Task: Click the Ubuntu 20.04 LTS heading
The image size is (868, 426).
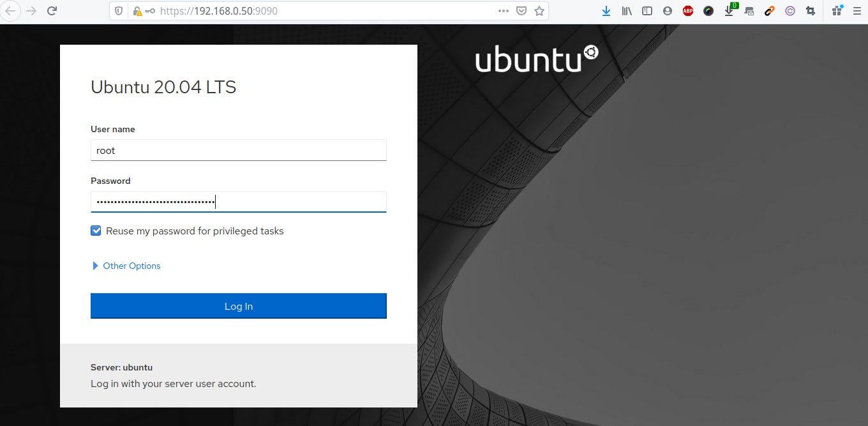Action: (163, 87)
